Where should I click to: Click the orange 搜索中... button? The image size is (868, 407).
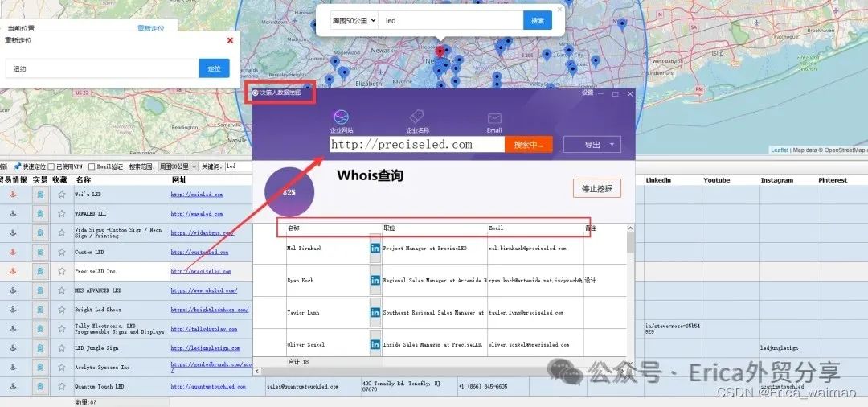(x=529, y=145)
